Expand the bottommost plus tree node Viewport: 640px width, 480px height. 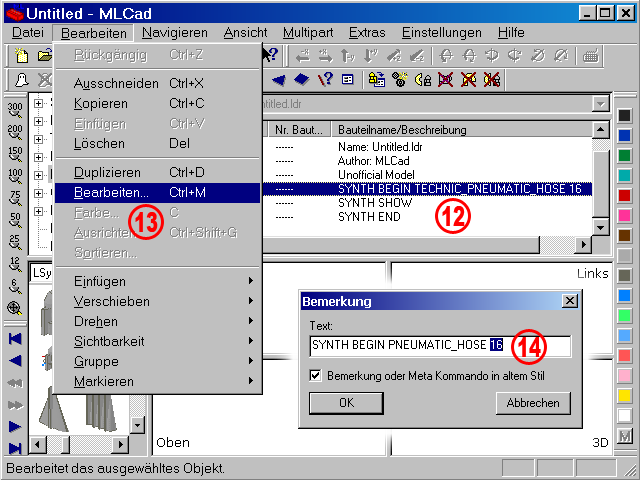38,211
